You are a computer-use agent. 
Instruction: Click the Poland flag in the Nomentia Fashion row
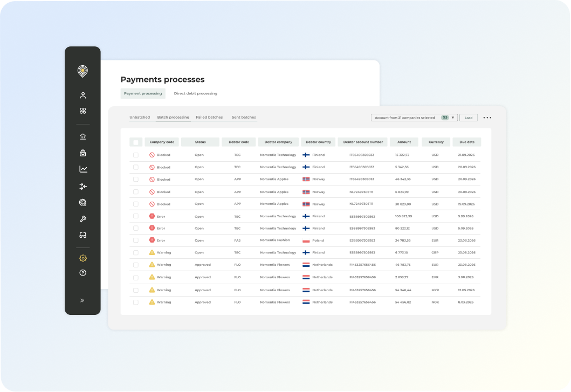306,240
